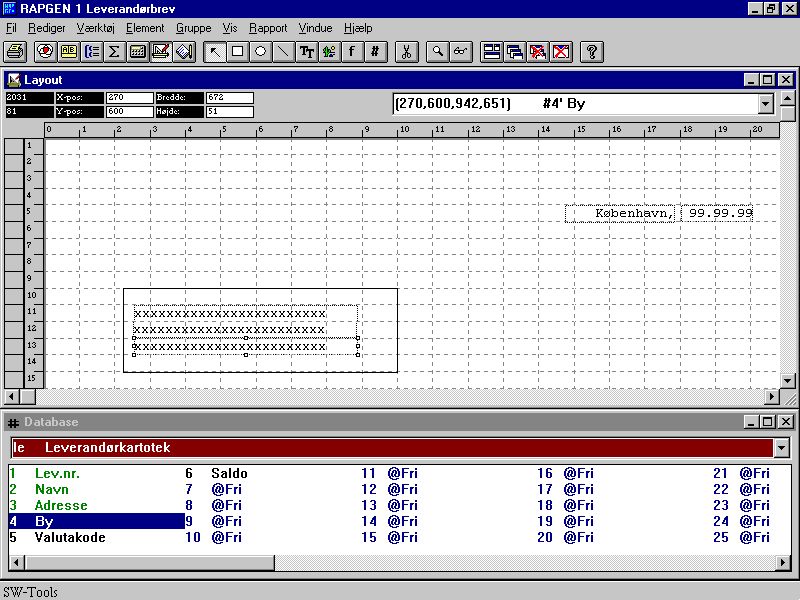Select field 6 Saldo in database list
800x600 pixels.
(x=228, y=474)
